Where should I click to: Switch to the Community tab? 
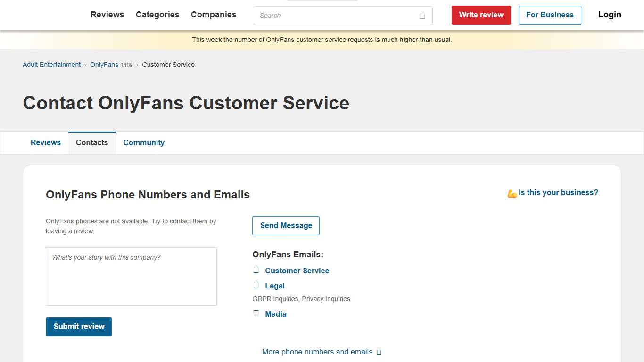click(144, 142)
